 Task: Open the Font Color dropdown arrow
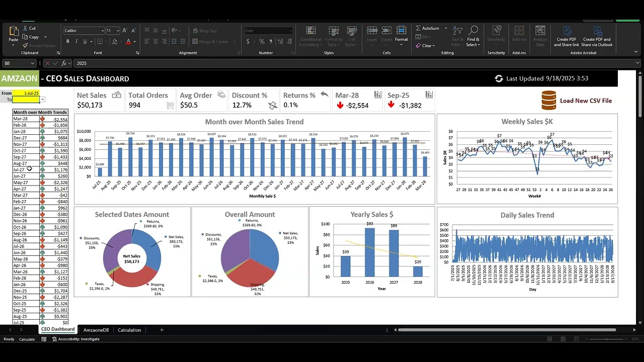point(134,41)
